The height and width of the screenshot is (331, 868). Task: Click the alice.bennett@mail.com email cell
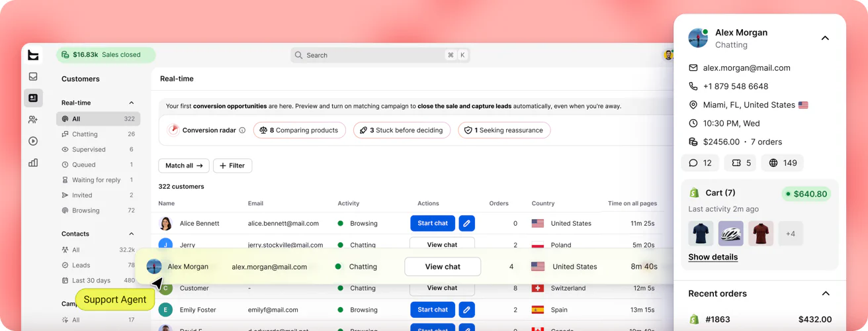pos(283,224)
